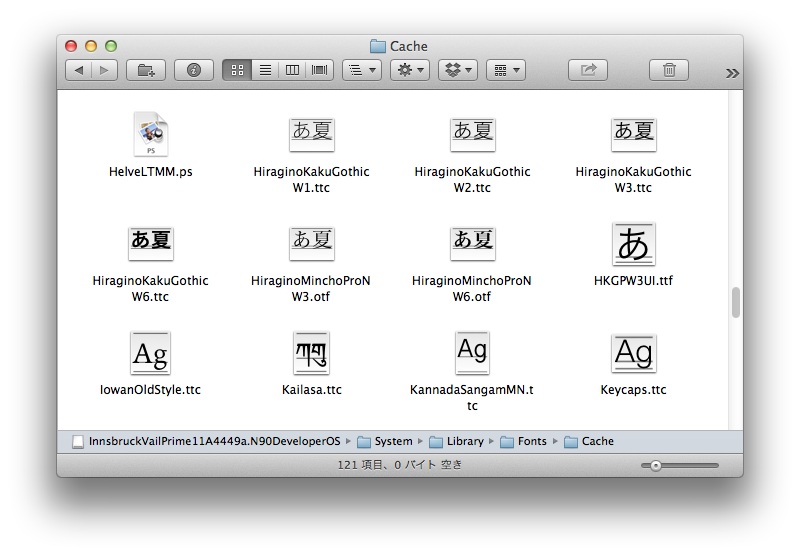Image resolution: width=800 pixels, height=556 pixels.
Task: Open the grid options dropdown in the toolbar
Action: (506, 70)
